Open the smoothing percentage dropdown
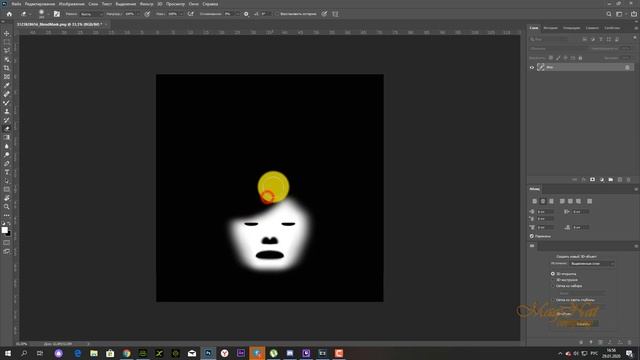This screenshot has height=360, width=640. click(x=237, y=14)
